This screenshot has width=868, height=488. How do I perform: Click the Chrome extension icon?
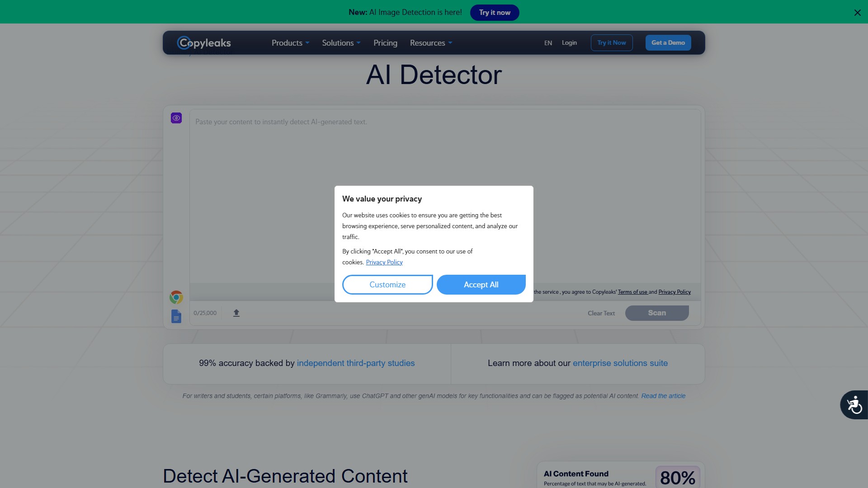point(176,297)
